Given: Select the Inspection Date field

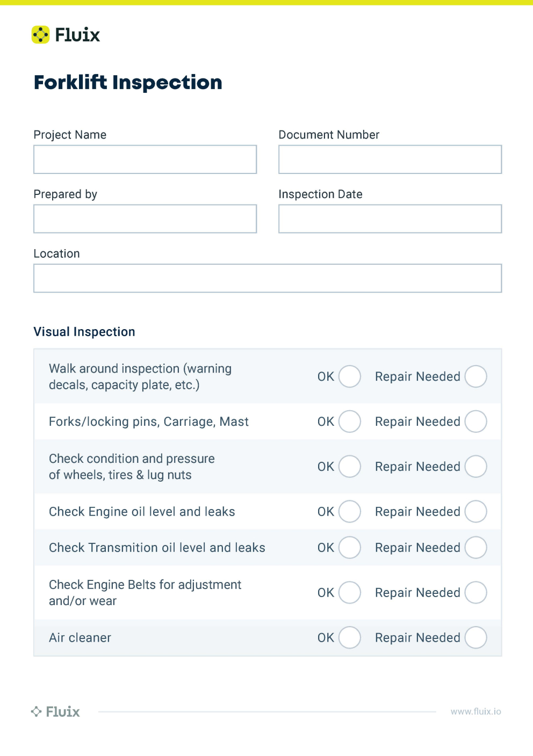Looking at the screenshot, I should click(x=390, y=219).
